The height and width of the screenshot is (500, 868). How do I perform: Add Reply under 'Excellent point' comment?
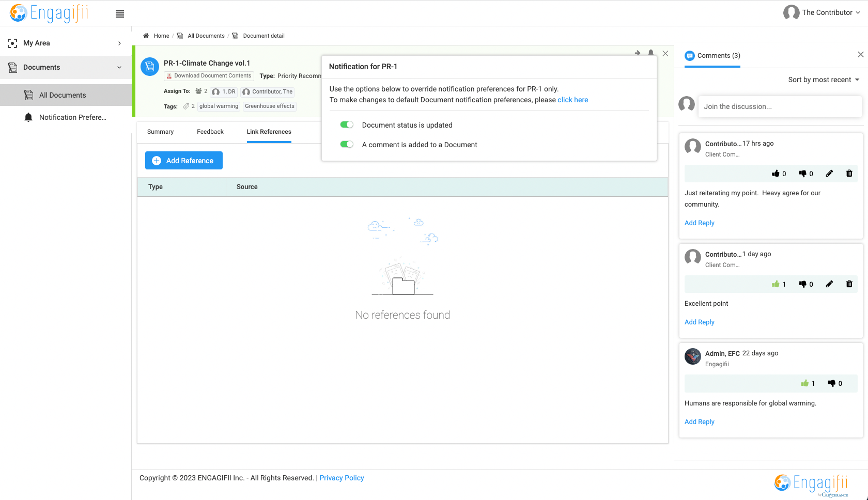[700, 322]
